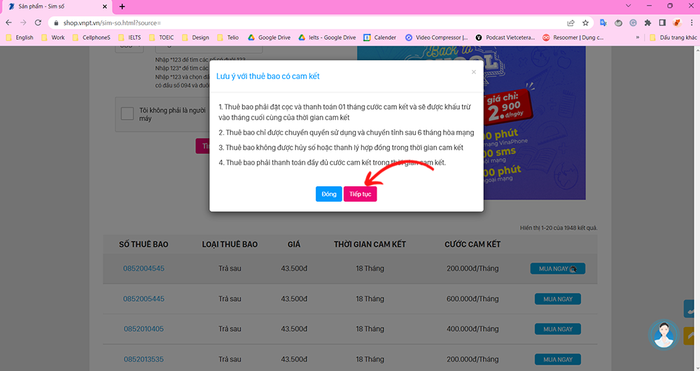The image size is (700, 371).
Task: Expand the hidden bookmarks chevron
Action: pos(638,38)
